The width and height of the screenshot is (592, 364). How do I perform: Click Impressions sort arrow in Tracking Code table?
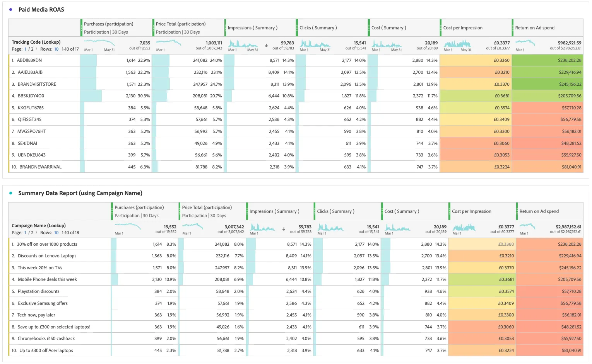pos(266,46)
